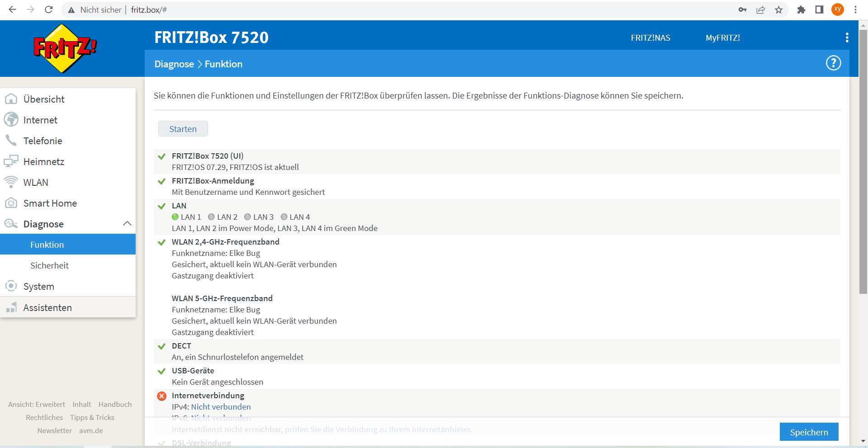
Task: Click the red error icon at Internetverbindung
Action: (x=161, y=396)
